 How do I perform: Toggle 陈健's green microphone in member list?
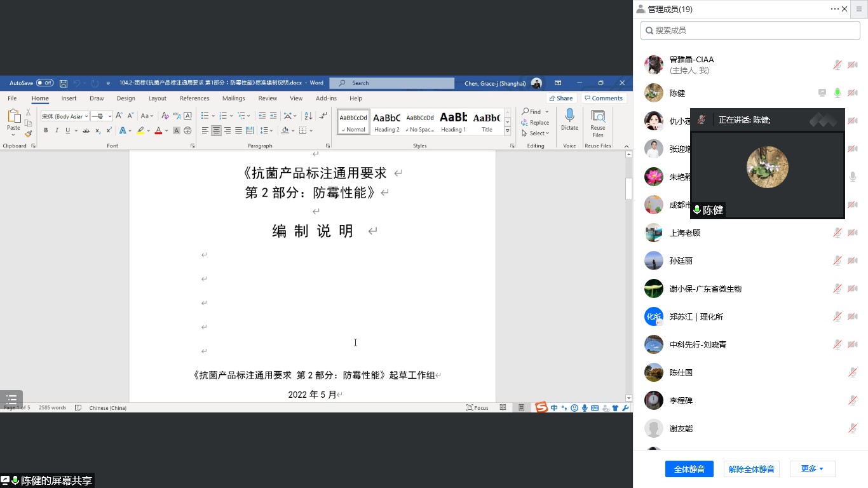tap(837, 93)
